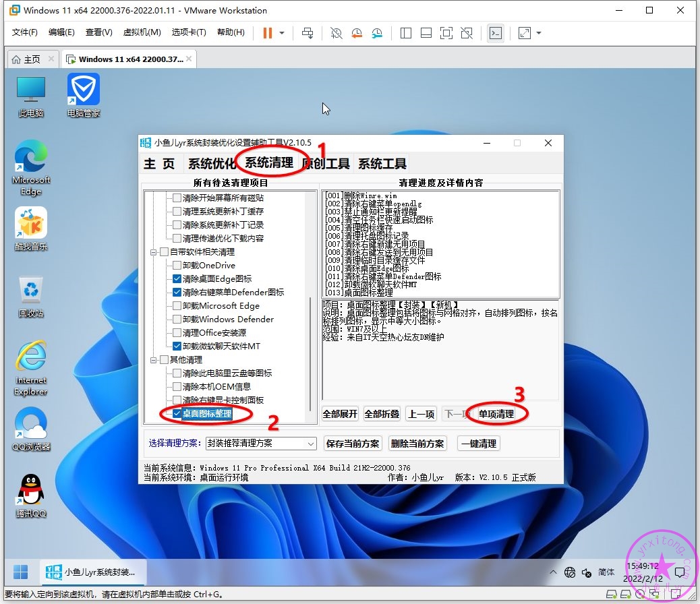Open the Windows 11 Start button

(20, 572)
